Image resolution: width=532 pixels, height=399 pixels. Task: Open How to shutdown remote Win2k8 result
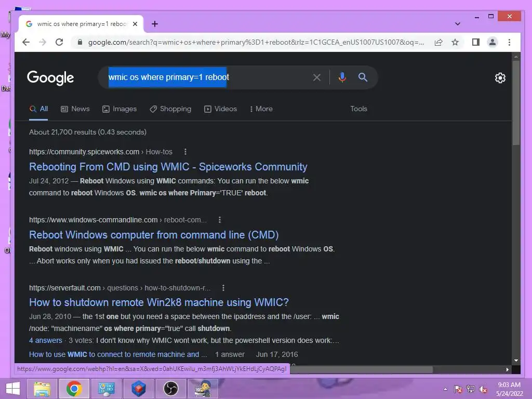(159, 302)
